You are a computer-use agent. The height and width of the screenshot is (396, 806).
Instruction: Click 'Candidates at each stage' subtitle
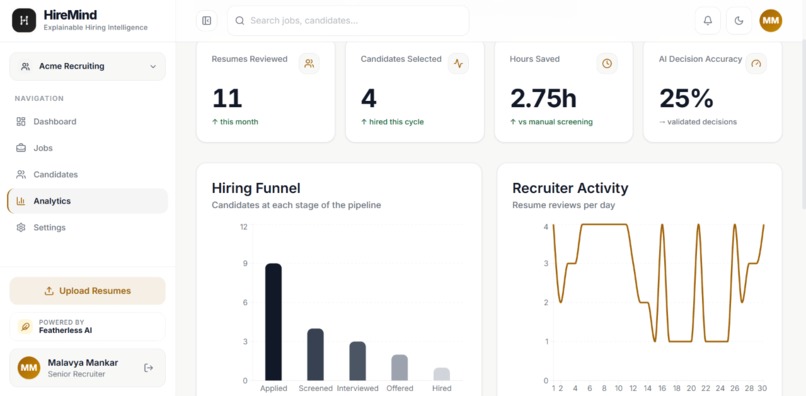tap(296, 205)
